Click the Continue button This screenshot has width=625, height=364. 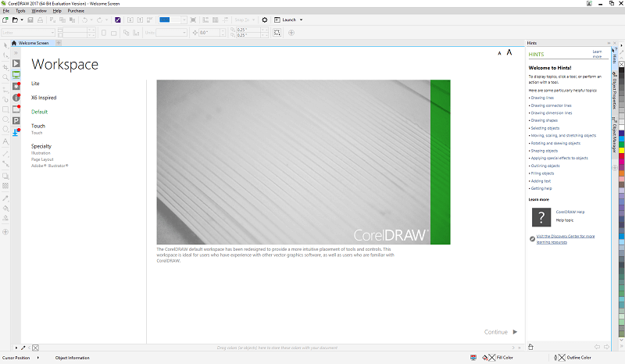tap(501, 332)
